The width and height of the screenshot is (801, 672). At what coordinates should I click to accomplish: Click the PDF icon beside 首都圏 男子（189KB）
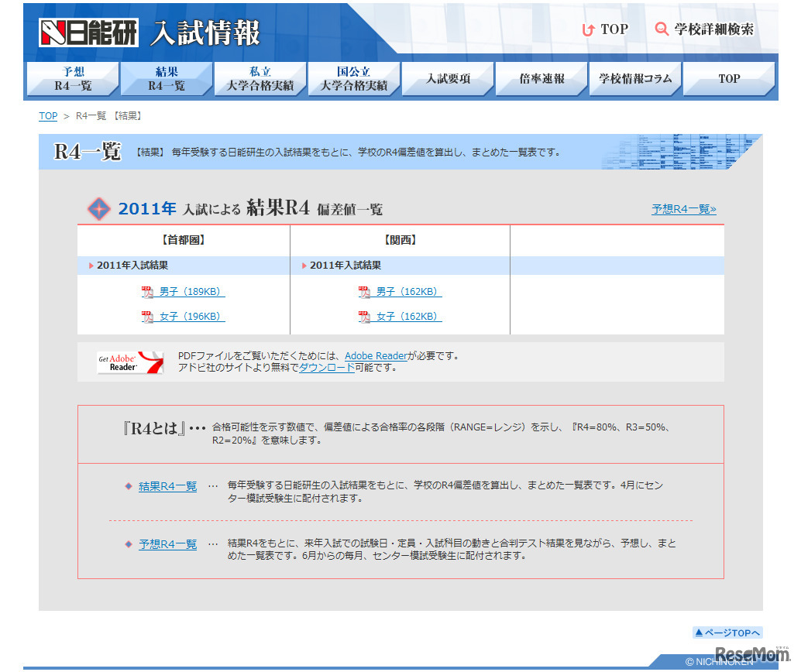146,293
